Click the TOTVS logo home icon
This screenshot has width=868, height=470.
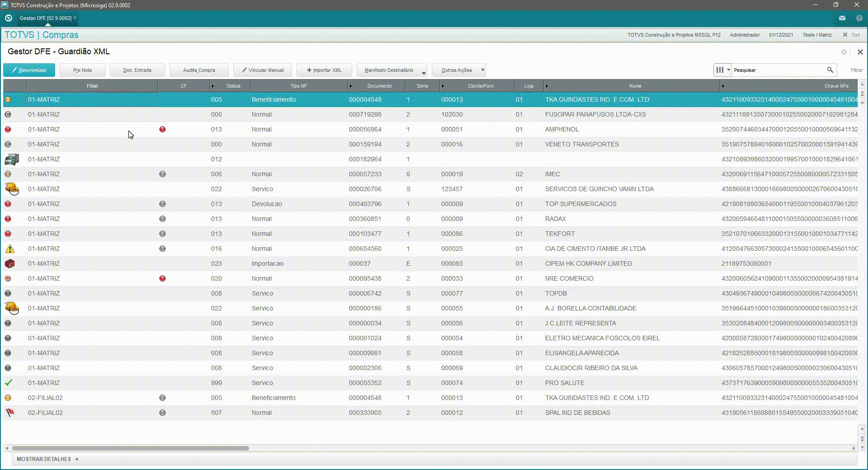(x=8, y=18)
